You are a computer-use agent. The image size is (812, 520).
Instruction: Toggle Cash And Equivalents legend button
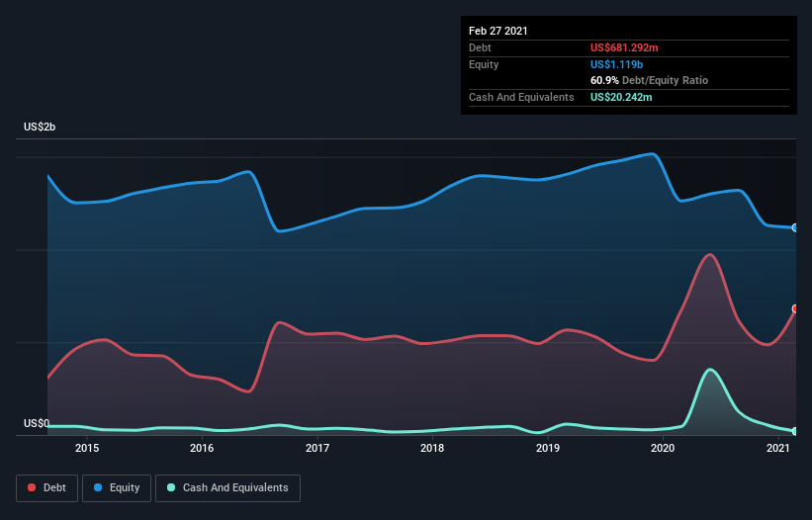227,488
